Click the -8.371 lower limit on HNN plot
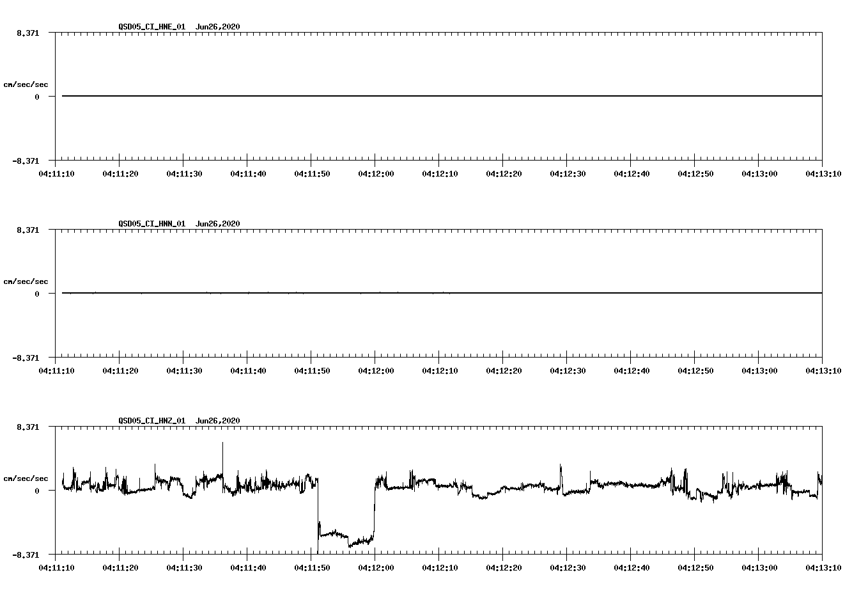Screen dimensions: 868x591 26,358
